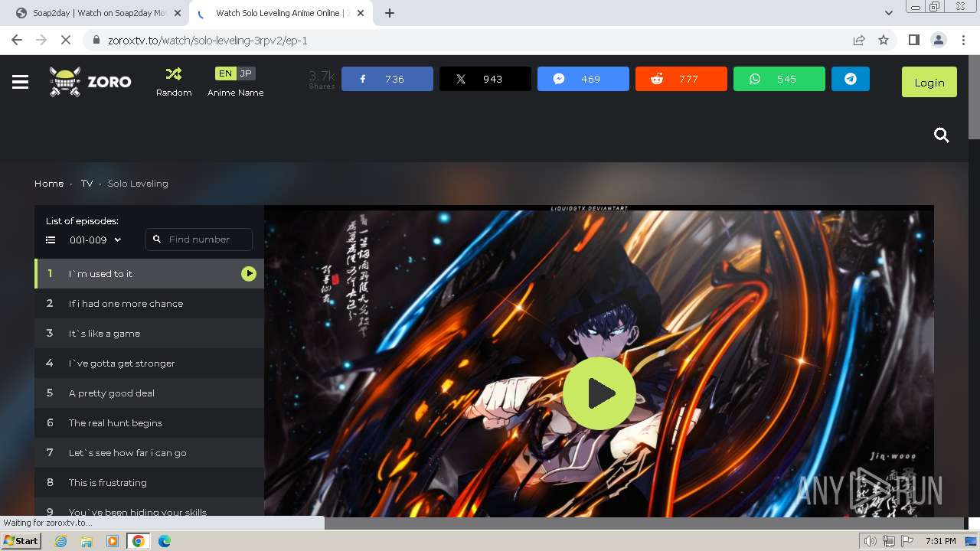Click the address bar URL
This screenshot has width=980, height=551.
coord(207,41)
